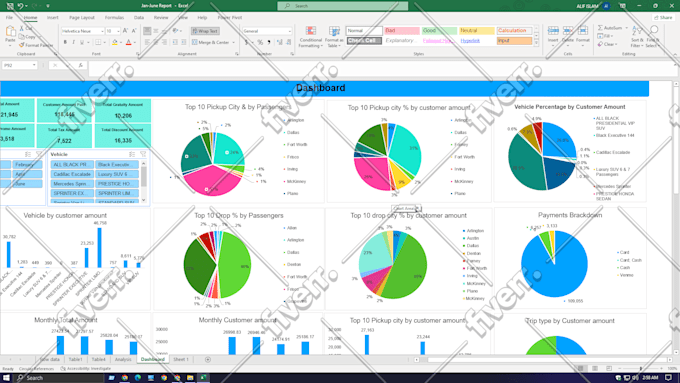The height and width of the screenshot is (383, 680).
Task: Click the Percent Style icon
Action: coord(260,42)
